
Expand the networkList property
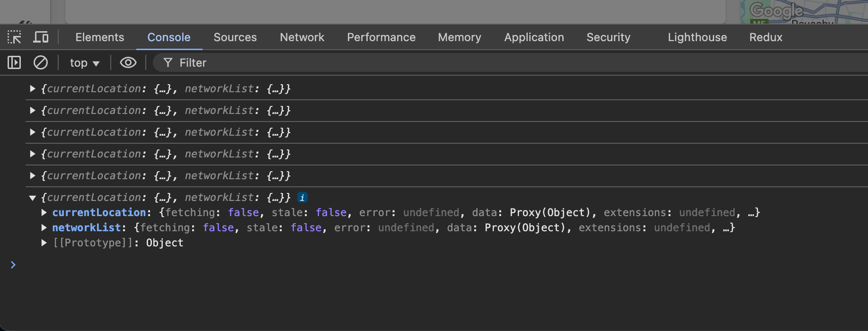pyautogui.click(x=44, y=228)
